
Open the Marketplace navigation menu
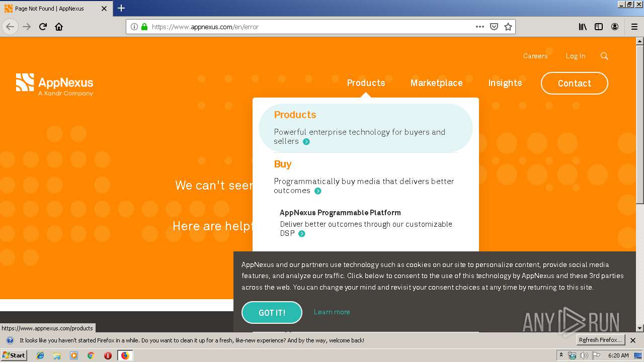click(x=436, y=83)
